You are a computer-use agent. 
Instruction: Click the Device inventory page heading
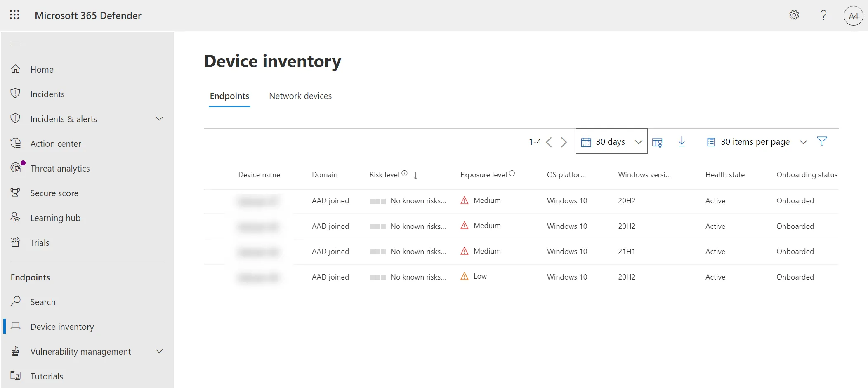coord(273,61)
